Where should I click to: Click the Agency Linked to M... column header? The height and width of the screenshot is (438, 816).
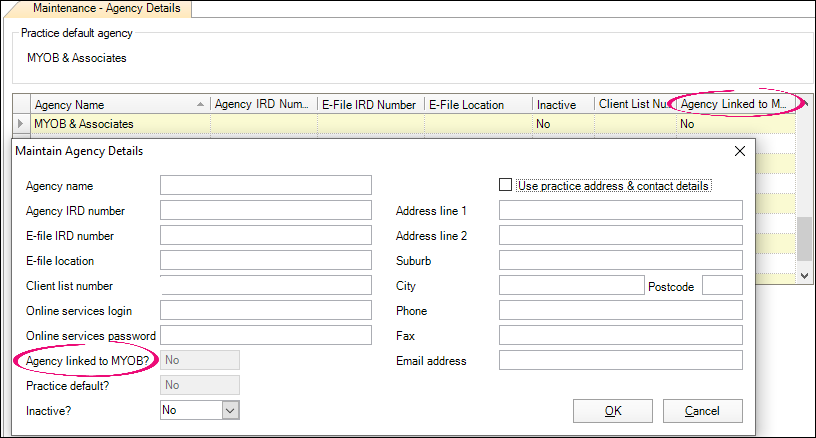pyautogui.click(x=735, y=104)
